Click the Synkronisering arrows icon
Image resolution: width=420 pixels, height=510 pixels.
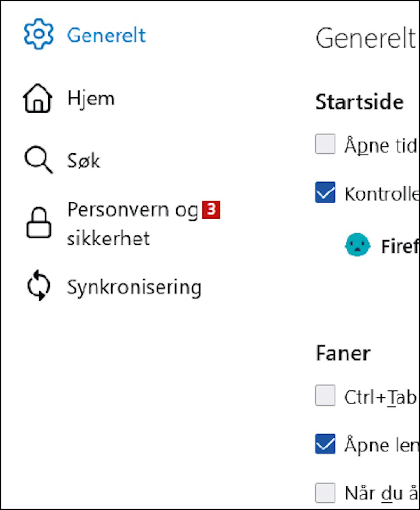tap(39, 285)
